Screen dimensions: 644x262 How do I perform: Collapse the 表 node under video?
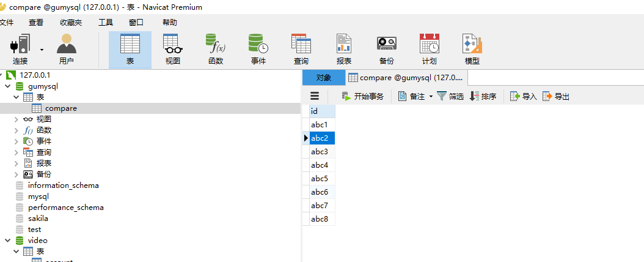(16, 252)
